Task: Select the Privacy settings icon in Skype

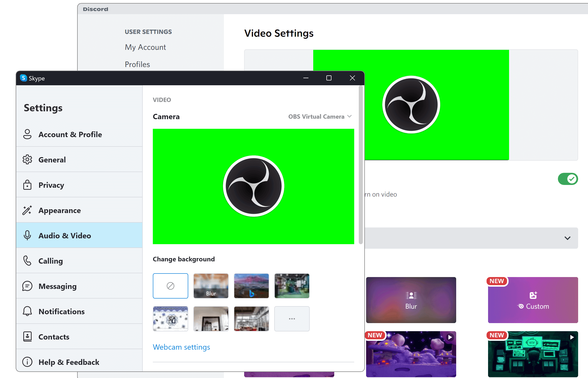Action: click(x=27, y=185)
